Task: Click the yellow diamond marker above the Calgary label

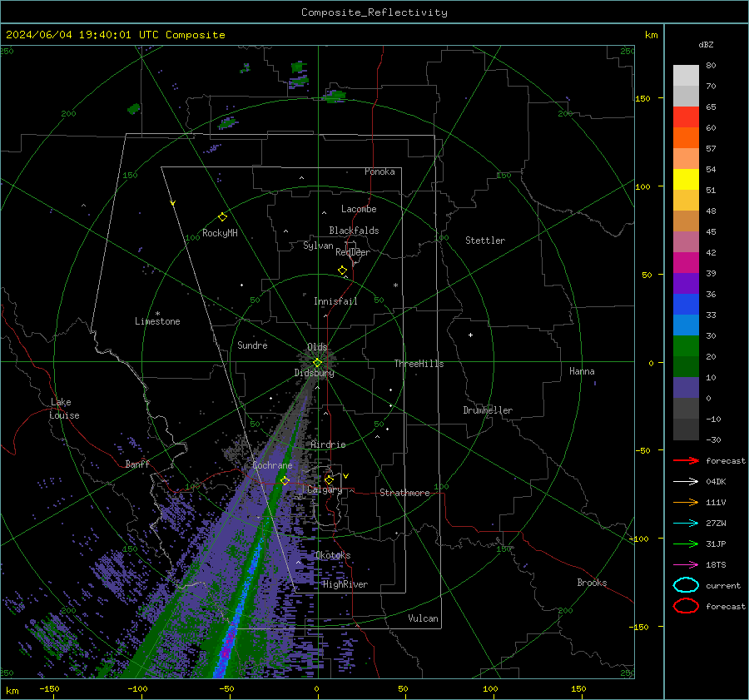Action: pos(329,479)
